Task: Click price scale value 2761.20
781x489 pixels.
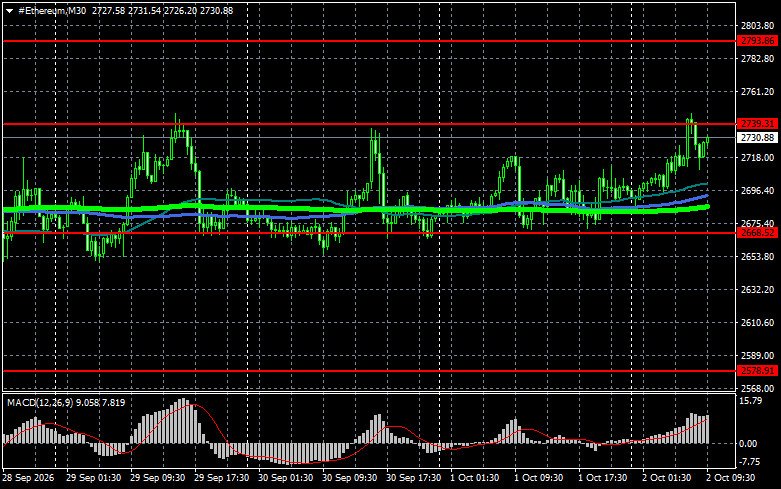Action: (758, 92)
